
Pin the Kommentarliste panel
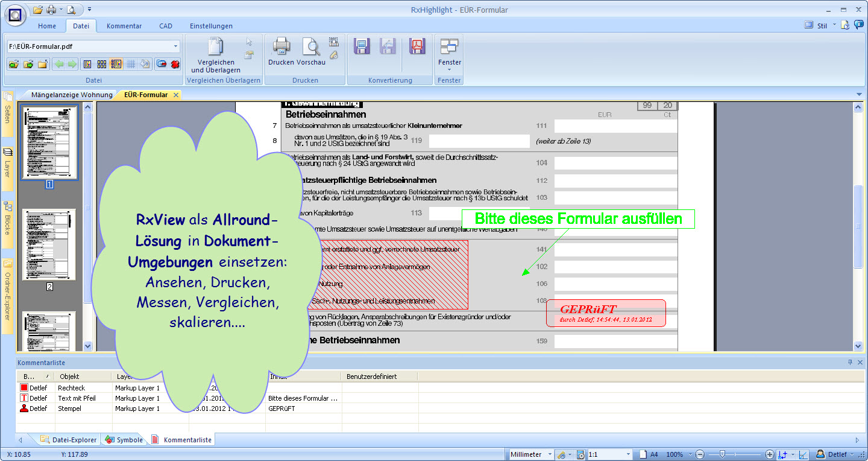tap(850, 363)
